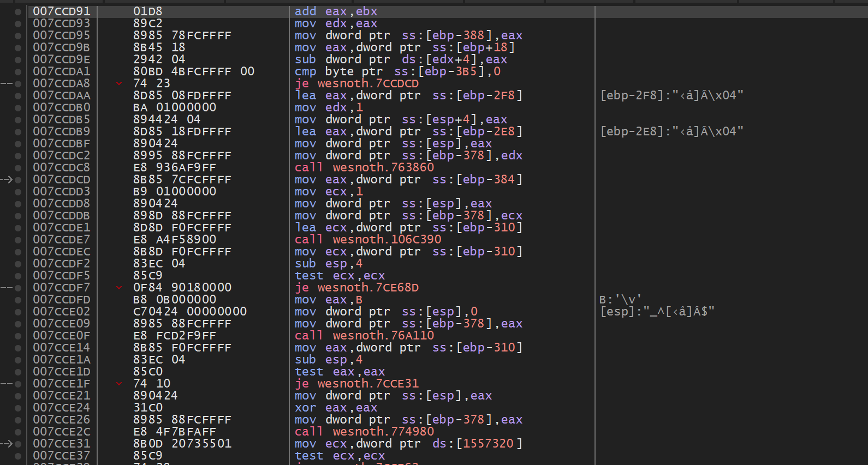Select the address 007CCDD3
The image size is (868, 465).
click(x=62, y=192)
